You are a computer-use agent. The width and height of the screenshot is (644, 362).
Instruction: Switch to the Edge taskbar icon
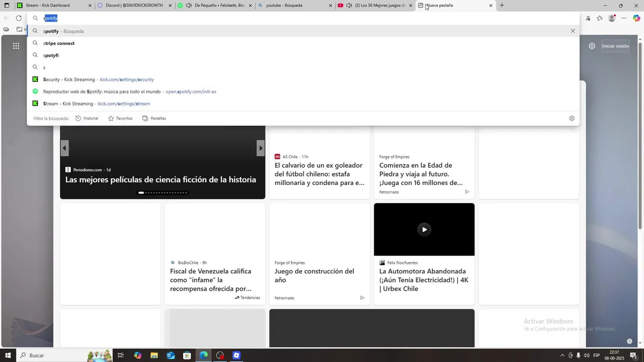(x=203, y=355)
